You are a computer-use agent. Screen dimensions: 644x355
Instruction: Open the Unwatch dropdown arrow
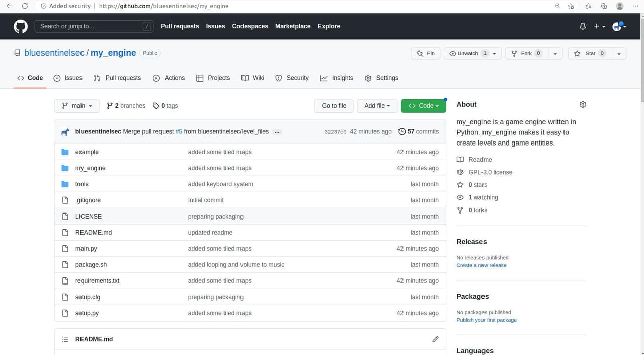coord(494,53)
